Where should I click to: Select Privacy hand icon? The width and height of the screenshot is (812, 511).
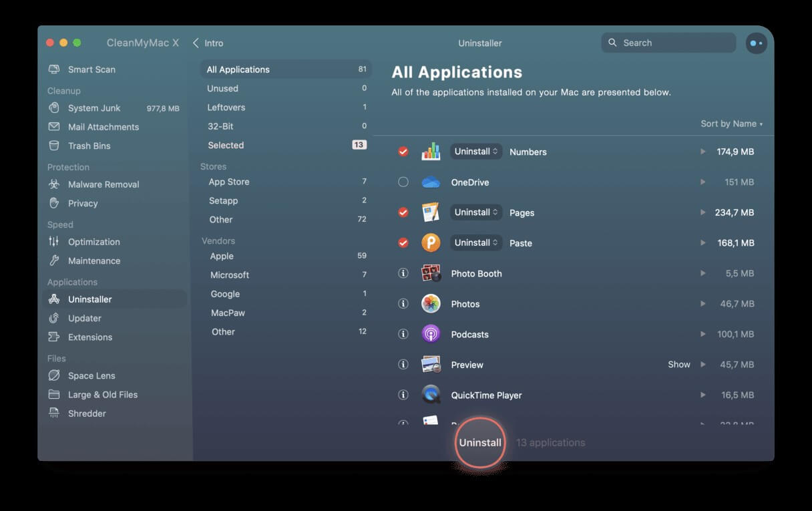[54, 203]
